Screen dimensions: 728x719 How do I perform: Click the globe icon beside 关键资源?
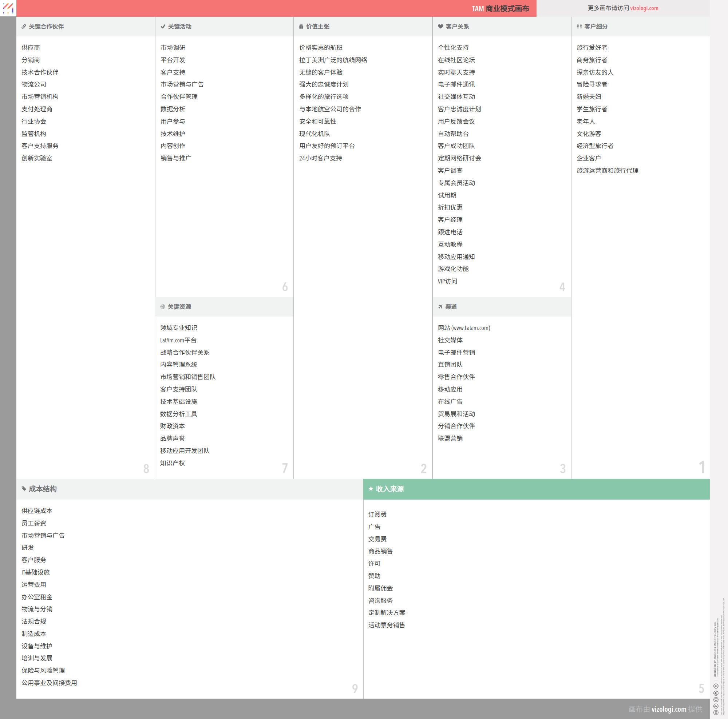click(x=163, y=307)
